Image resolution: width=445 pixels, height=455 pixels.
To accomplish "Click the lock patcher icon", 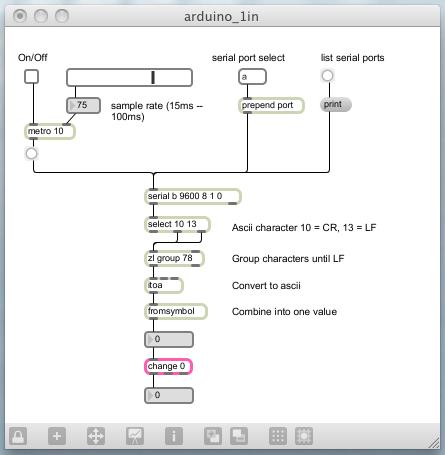I will point(18,436).
